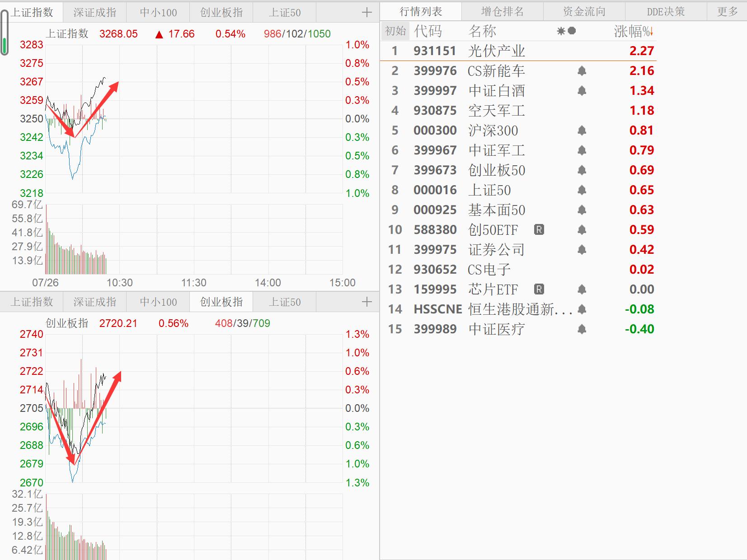Select code 588380 in the list
747x560 pixels.
(x=435, y=230)
